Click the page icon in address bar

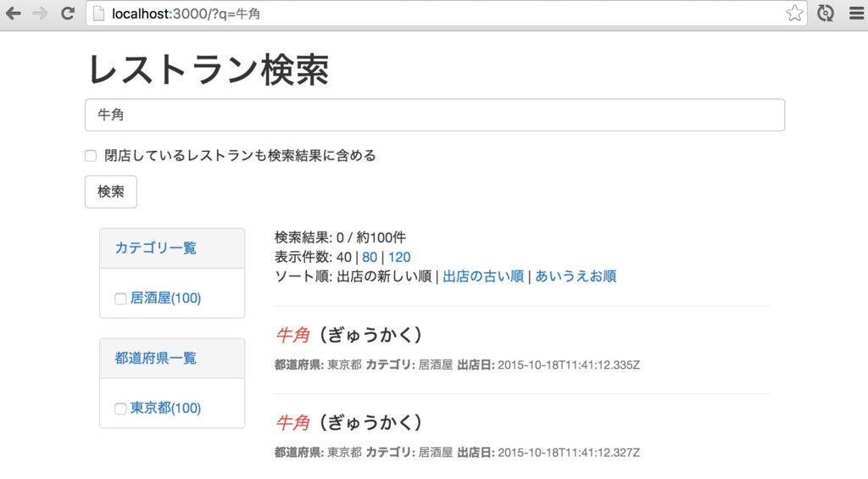coord(98,14)
